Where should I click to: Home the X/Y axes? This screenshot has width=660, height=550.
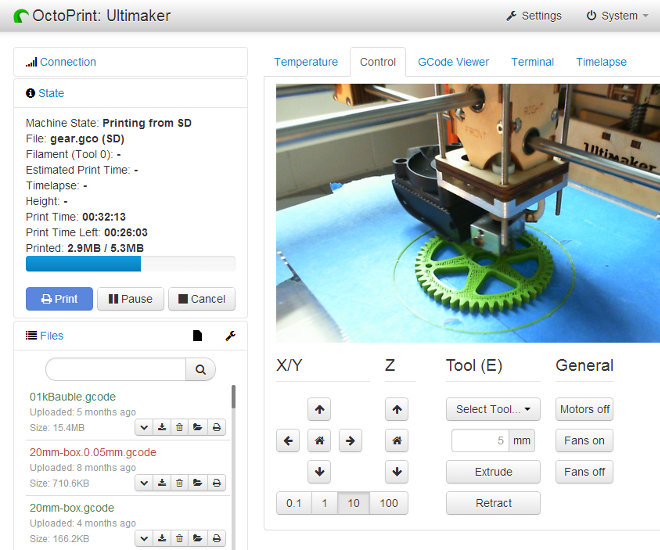[319, 441]
